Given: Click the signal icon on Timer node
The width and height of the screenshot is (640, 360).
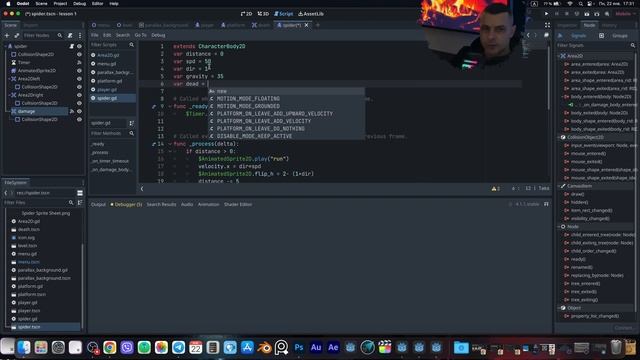Looking at the screenshot, I should pos(79,62).
